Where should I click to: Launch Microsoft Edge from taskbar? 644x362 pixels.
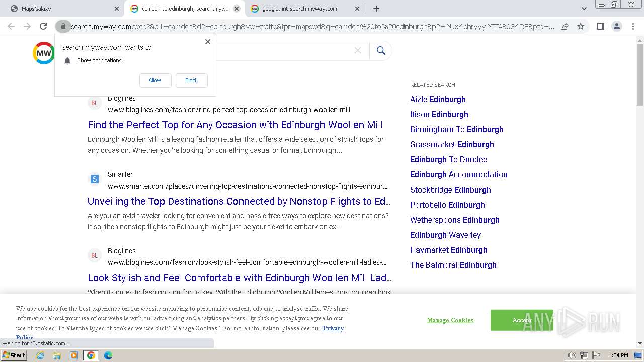[x=108, y=355]
